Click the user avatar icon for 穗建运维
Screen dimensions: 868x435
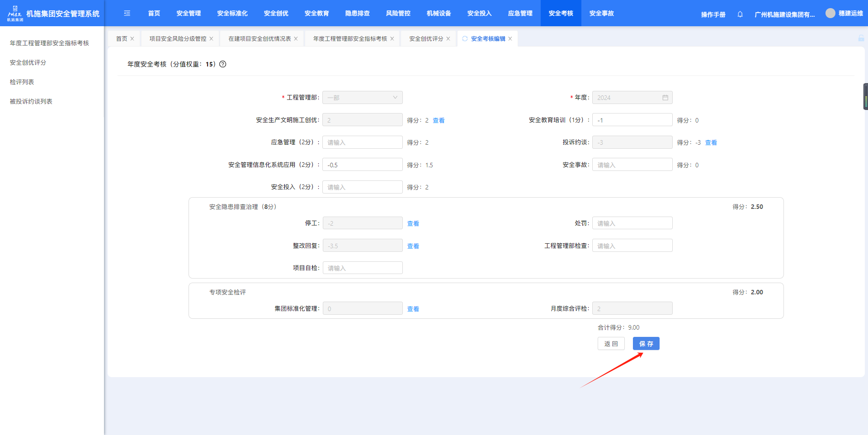pyautogui.click(x=830, y=14)
